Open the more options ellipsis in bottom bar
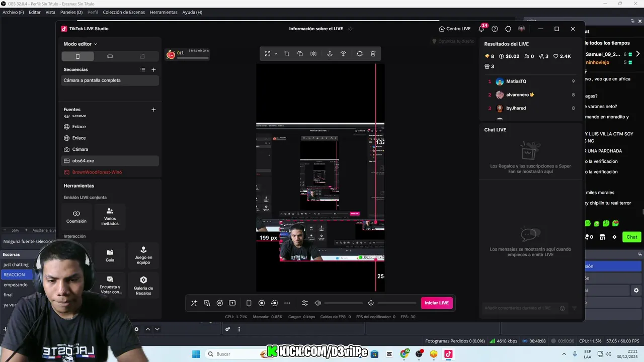This screenshot has height=362, width=644. pyautogui.click(x=287, y=303)
